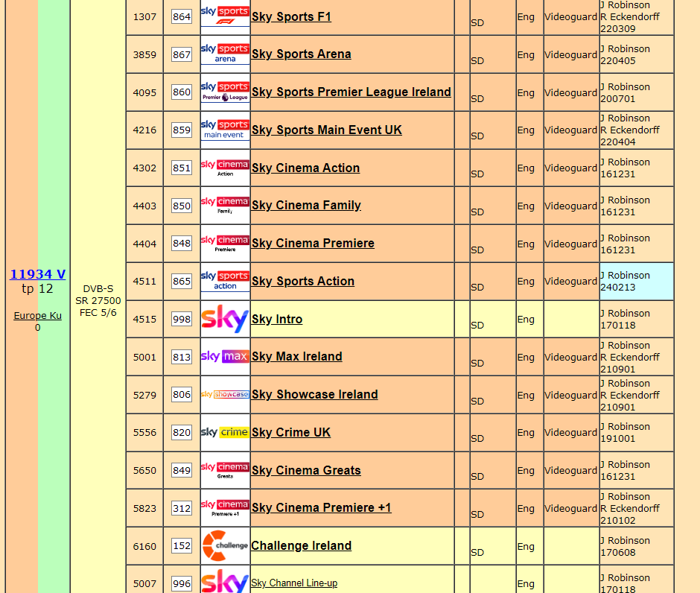Click channel number 864 box
Image resolution: width=700 pixels, height=593 pixels.
coord(182,17)
